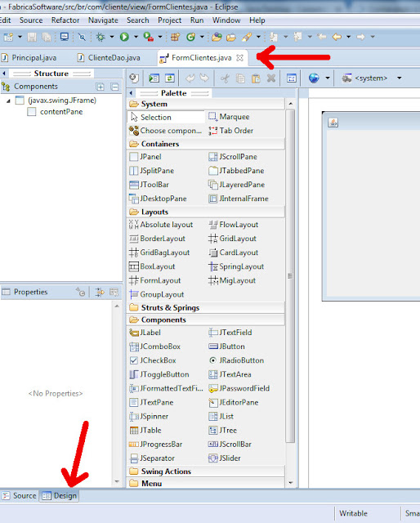Choose FlowLayout in the Palette
The width and height of the screenshot is (420, 523).
[x=233, y=225]
